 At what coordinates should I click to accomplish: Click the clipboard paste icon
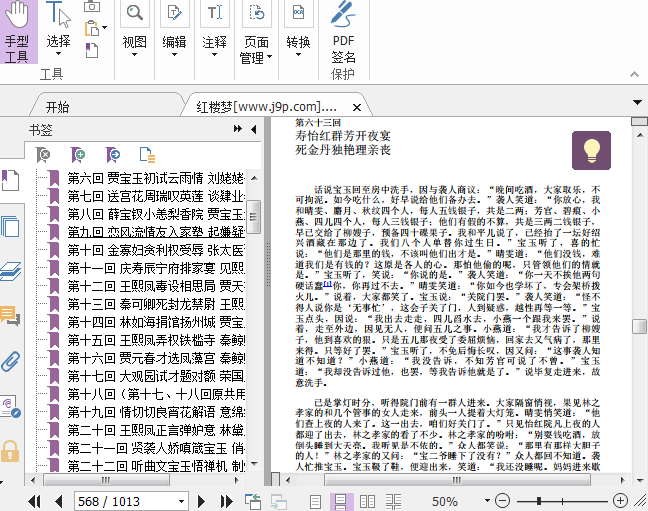pyautogui.click(x=92, y=29)
